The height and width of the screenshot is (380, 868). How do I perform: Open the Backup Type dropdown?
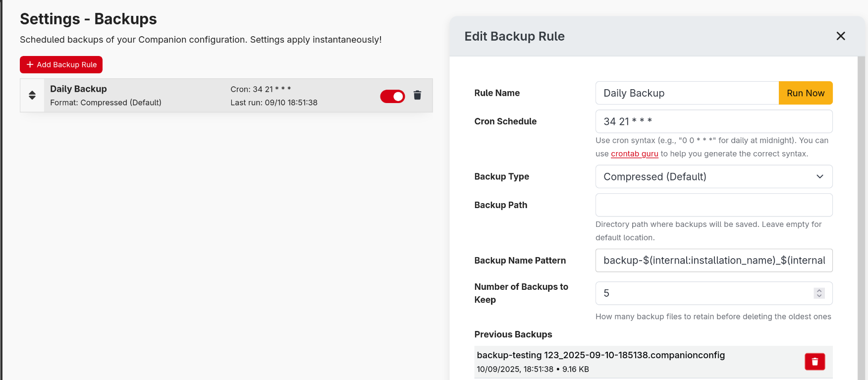point(713,177)
